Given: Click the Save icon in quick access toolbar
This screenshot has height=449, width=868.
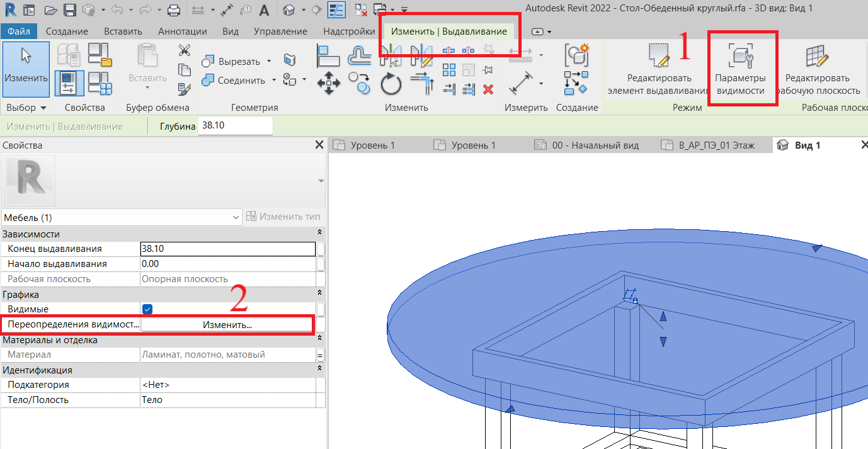Looking at the screenshot, I should (x=70, y=10).
